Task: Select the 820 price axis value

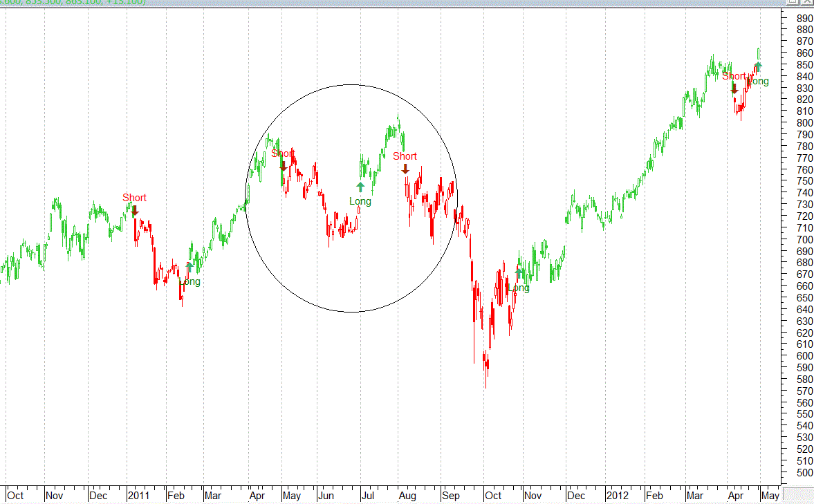Action: (x=804, y=100)
